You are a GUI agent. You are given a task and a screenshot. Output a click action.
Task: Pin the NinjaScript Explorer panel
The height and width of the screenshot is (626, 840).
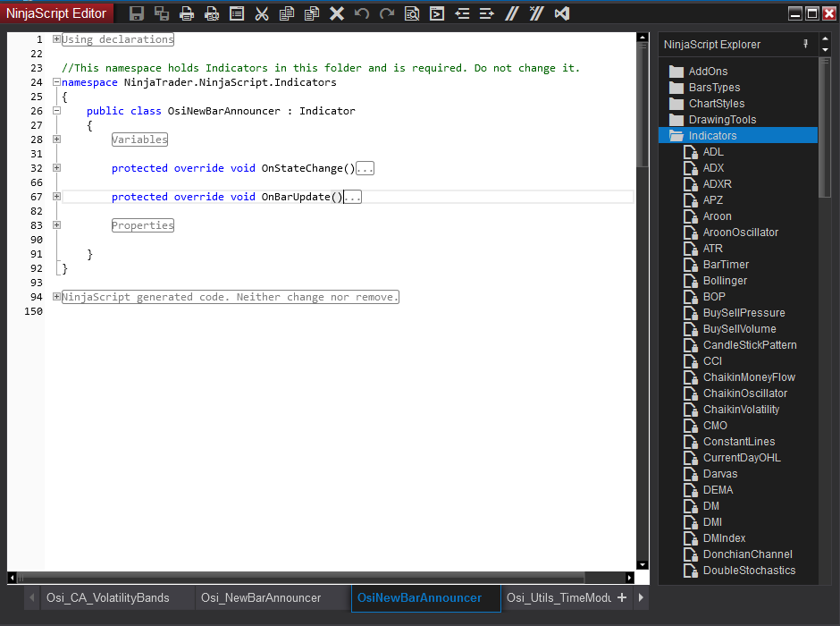click(805, 44)
